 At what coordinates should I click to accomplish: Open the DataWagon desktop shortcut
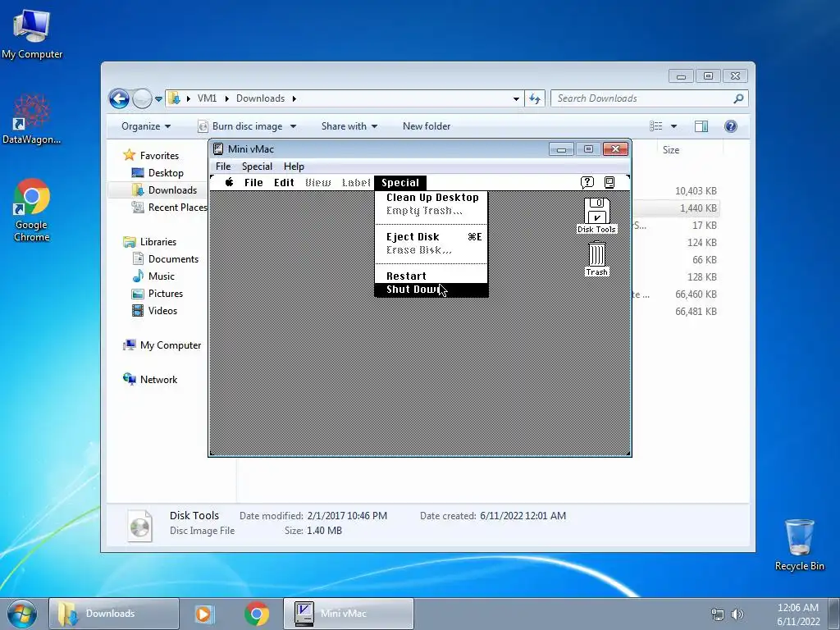[x=32, y=120]
